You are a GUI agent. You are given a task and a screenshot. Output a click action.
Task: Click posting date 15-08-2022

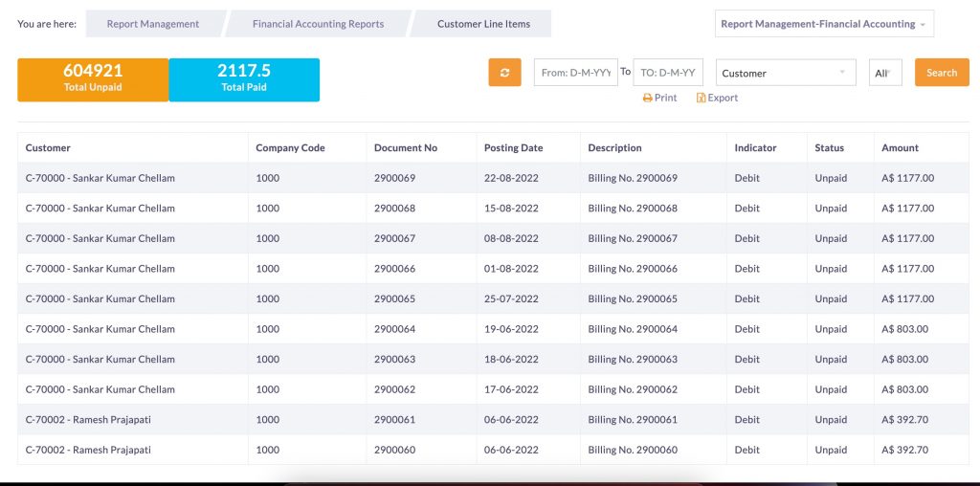(511, 208)
